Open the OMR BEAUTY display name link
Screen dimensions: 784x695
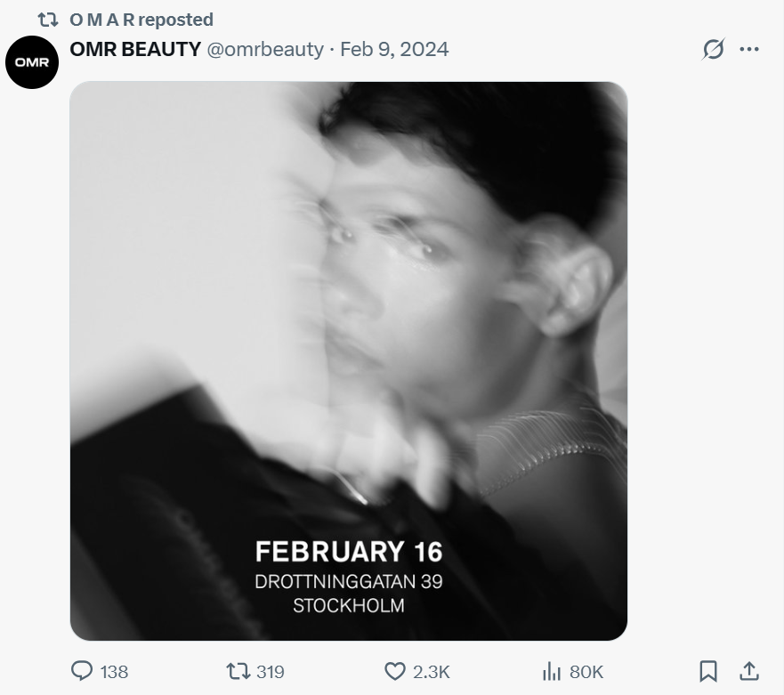pos(135,49)
